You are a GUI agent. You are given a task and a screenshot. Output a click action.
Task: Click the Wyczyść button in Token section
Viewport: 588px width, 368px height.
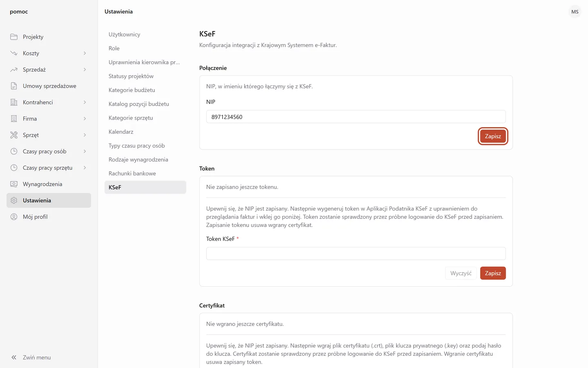(x=461, y=273)
